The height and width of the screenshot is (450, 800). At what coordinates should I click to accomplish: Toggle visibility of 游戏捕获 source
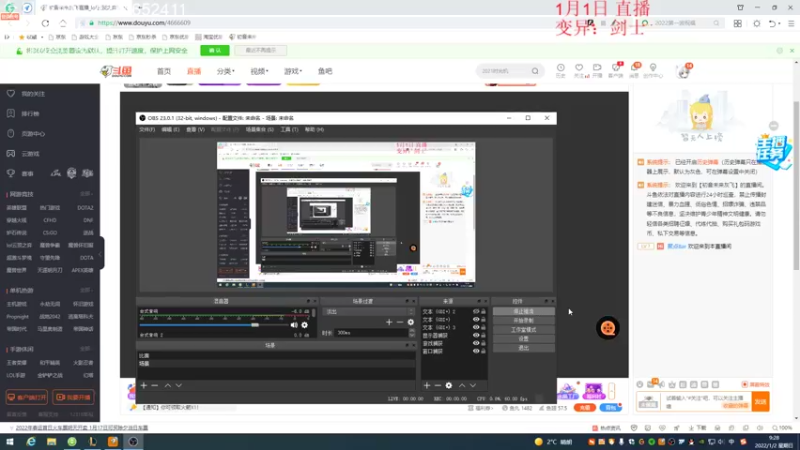(x=476, y=343)
